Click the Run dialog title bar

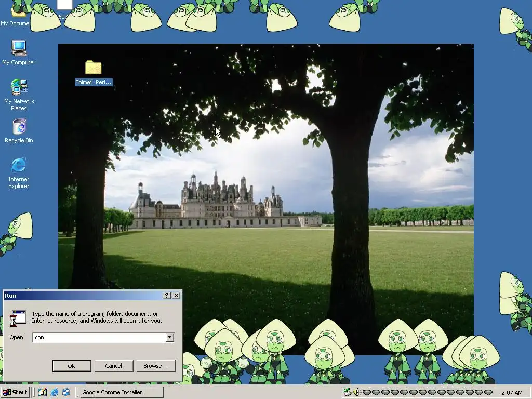(83, 296)
